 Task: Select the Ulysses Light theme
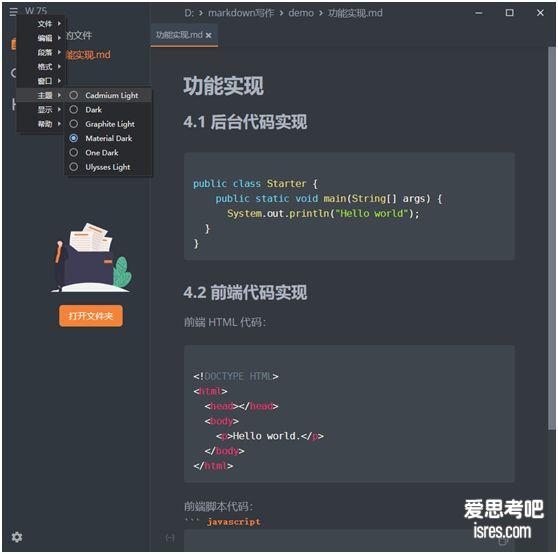click(x=109, y=167)
